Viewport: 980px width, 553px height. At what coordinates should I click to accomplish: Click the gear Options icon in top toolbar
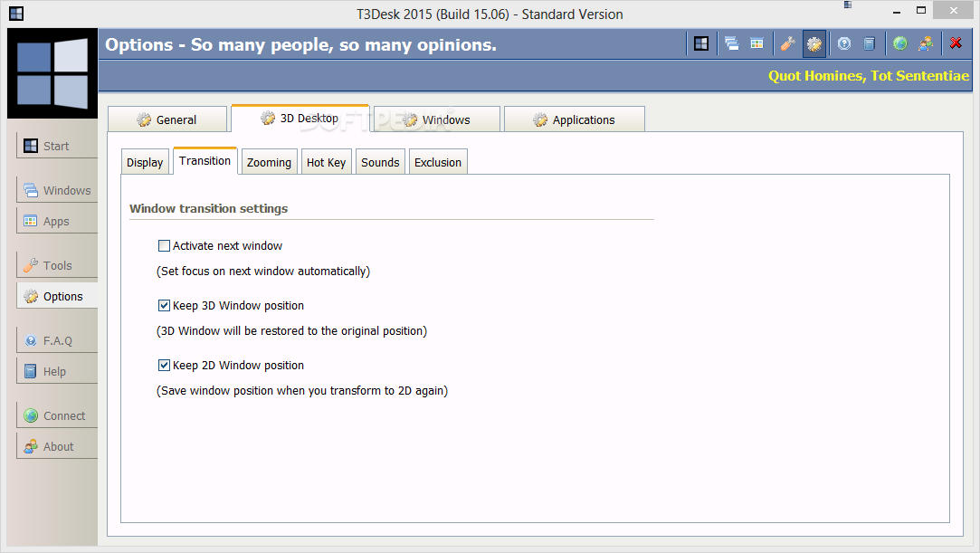pyautogui.click(x=814, y=43)
